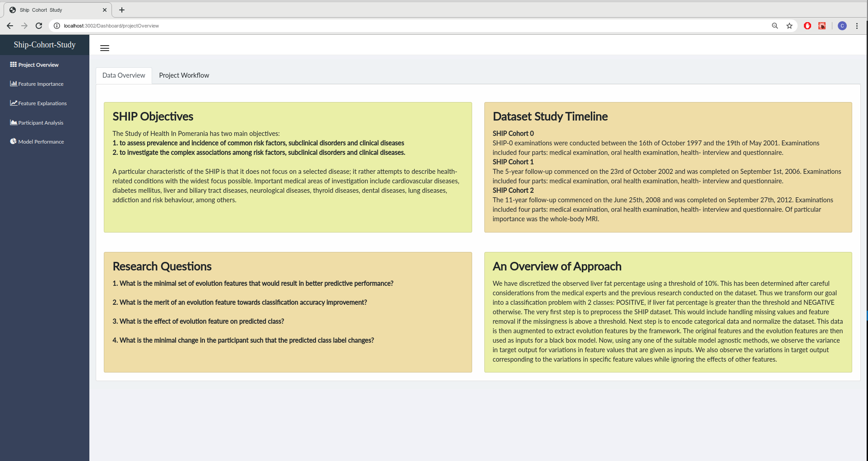Go back using browser back arrow
The height and width of the screenshot is (461, 868).
[x=10, y=26]
